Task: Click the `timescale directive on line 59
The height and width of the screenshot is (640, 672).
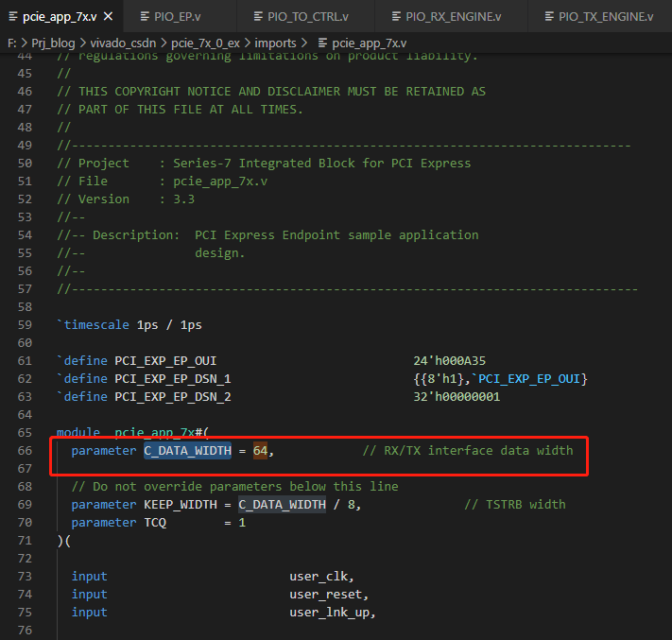Action: click(93, 325)
